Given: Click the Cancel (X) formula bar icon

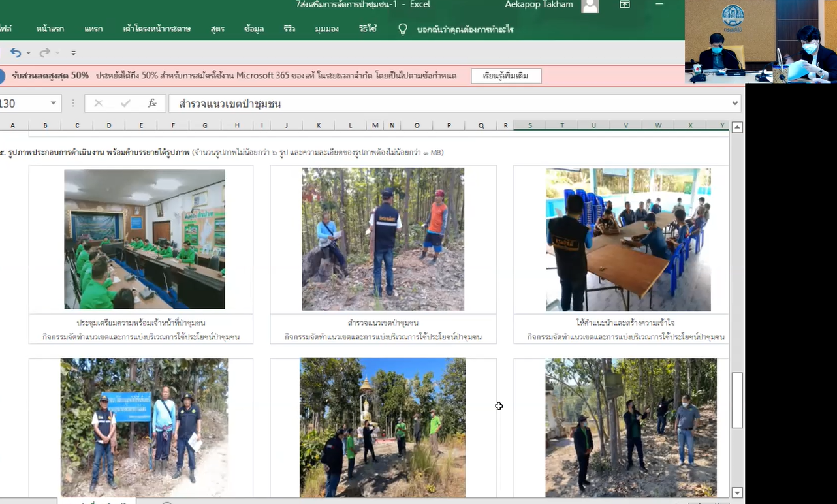Looking at the screenshot, I should [99, 103].
